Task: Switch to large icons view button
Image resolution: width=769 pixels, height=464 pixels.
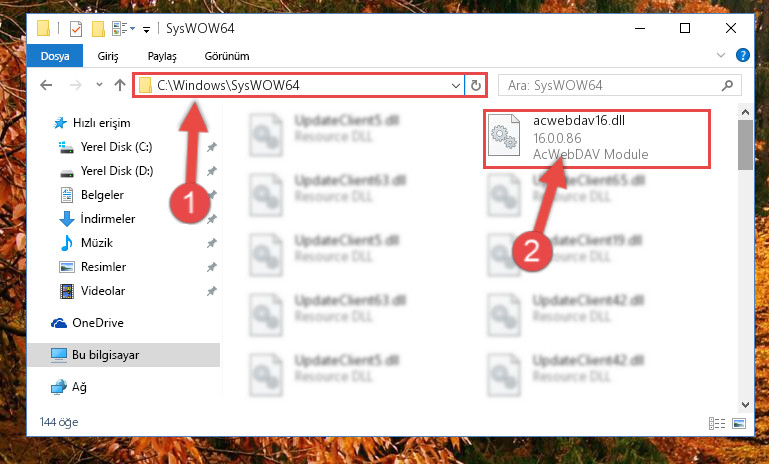Action: coord(739,423)
